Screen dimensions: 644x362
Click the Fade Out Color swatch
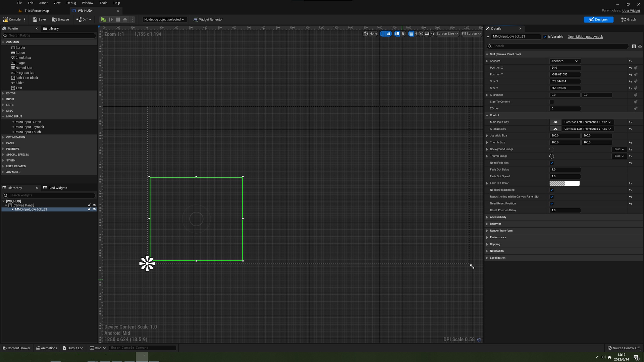564,183
